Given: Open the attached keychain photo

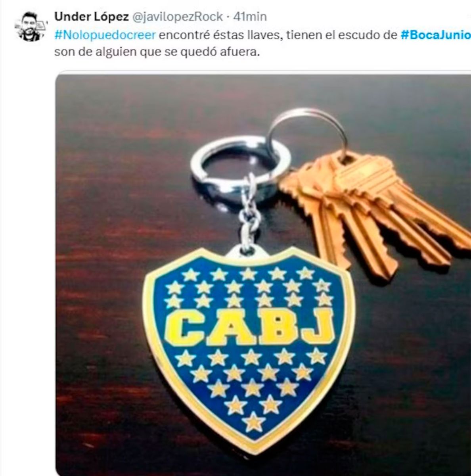Looking at the screenshot, I should click(x=263, y=273).
